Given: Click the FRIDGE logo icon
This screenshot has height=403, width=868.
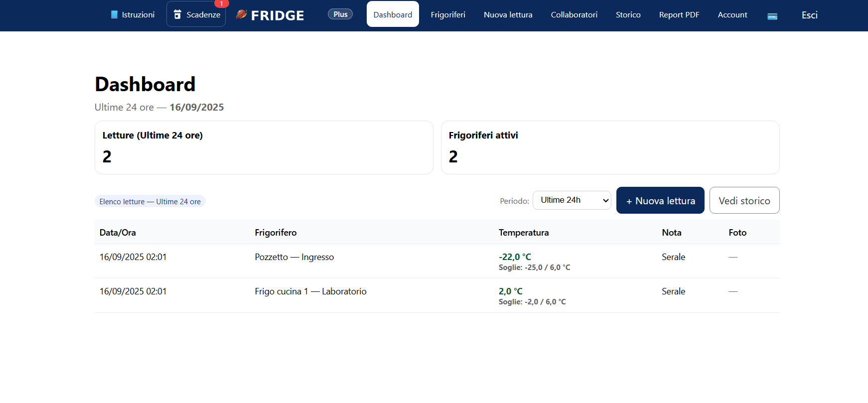Looking at the screenshot, I should [242, 14].
